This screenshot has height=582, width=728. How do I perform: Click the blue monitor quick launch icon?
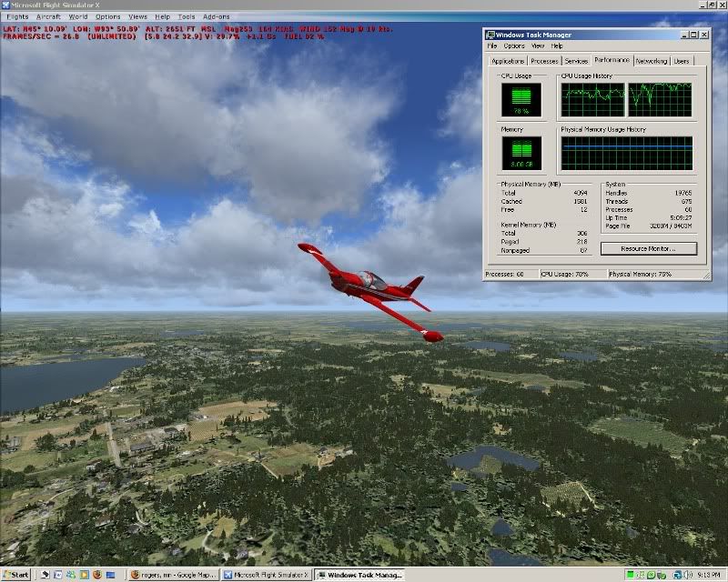click(110, 575)
